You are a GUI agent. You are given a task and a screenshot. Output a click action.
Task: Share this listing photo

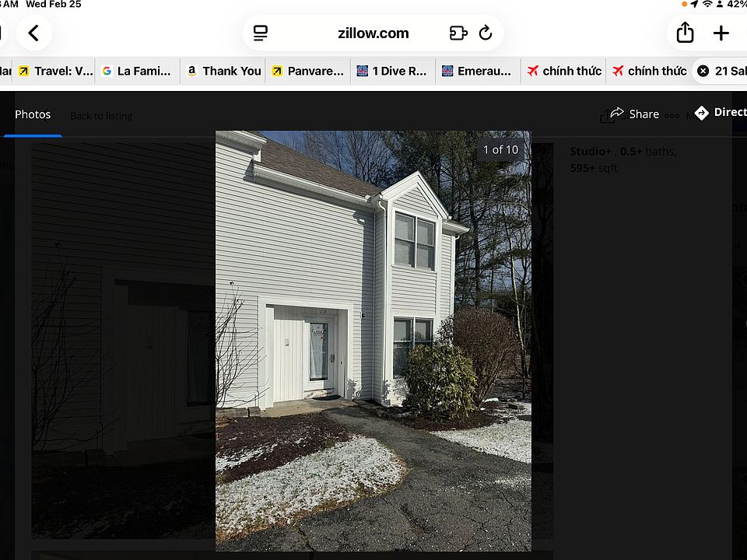coord(635,114)
